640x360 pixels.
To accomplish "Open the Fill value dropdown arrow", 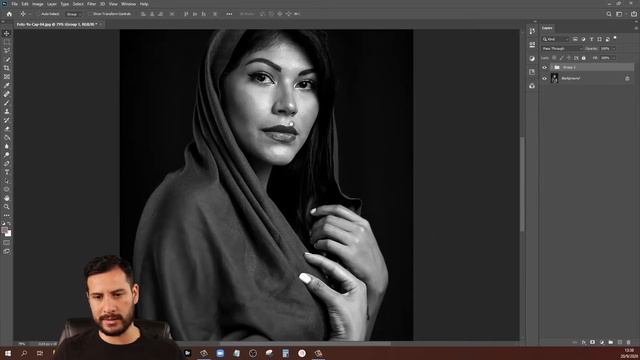I will [x=613, y=58].
